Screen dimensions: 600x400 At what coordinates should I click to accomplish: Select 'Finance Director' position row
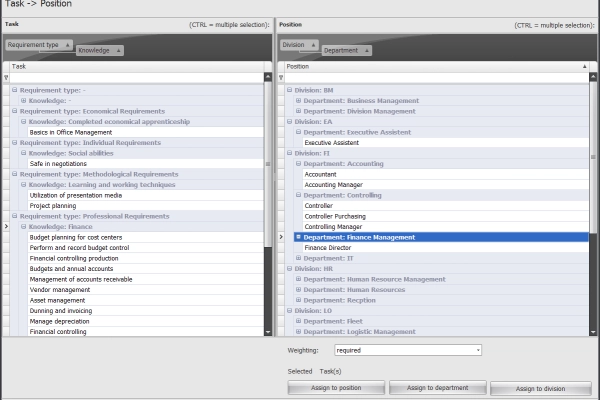click(445, 248)
